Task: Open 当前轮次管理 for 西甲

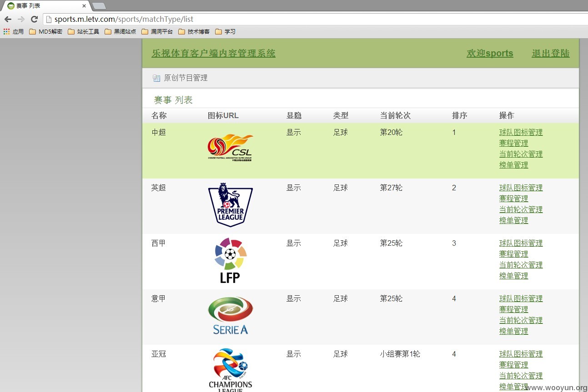Action: pos(521,265)
